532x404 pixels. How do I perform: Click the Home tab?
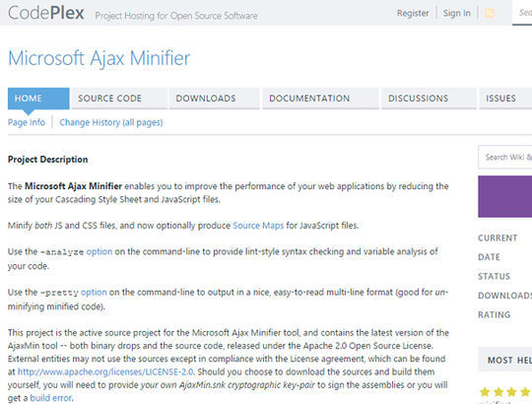[x=38, y=99]
